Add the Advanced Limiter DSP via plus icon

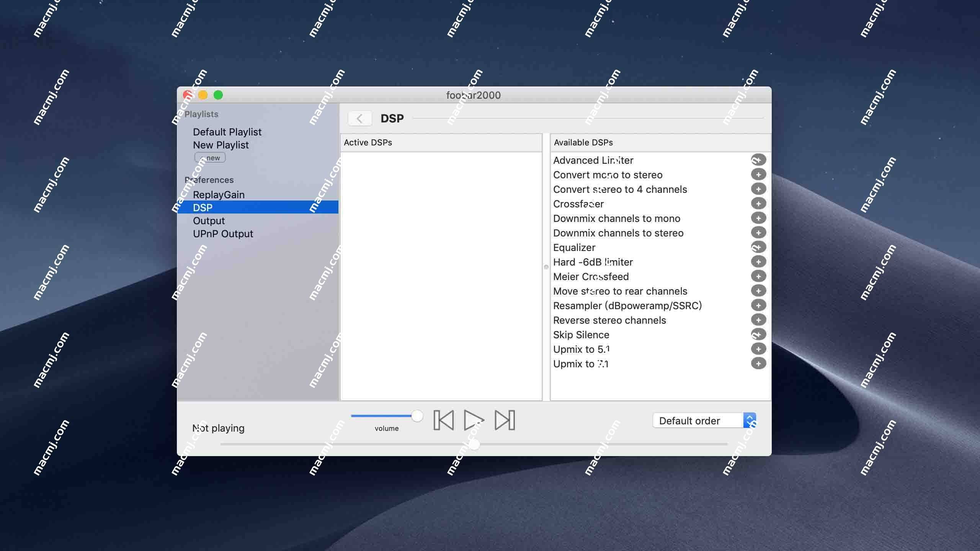point(758,160)
